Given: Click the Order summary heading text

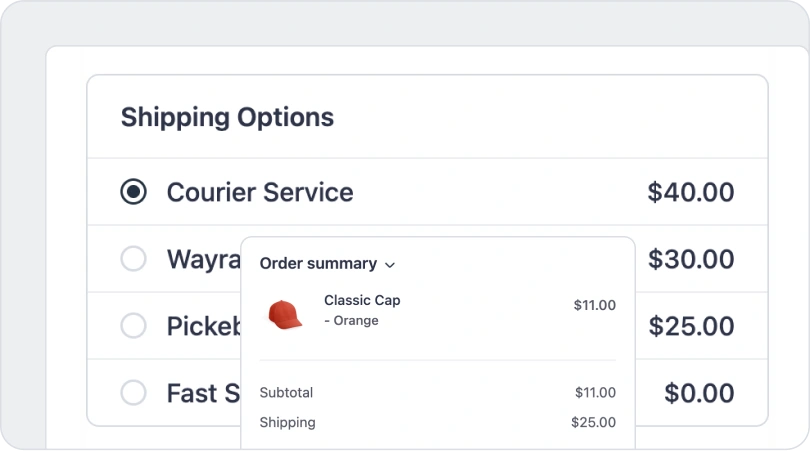Looking at the screenshot, I should point(318,264).
